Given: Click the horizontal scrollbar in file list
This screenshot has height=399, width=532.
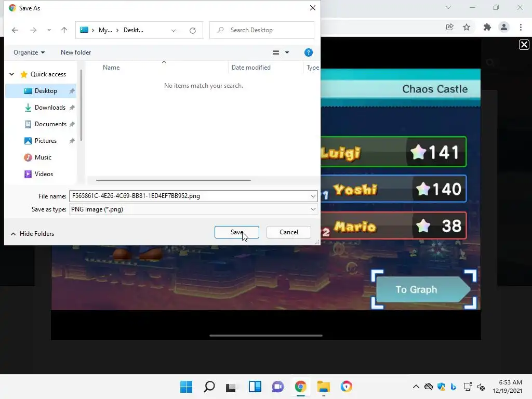Looking at the screenshot, I should pos(174,180).
